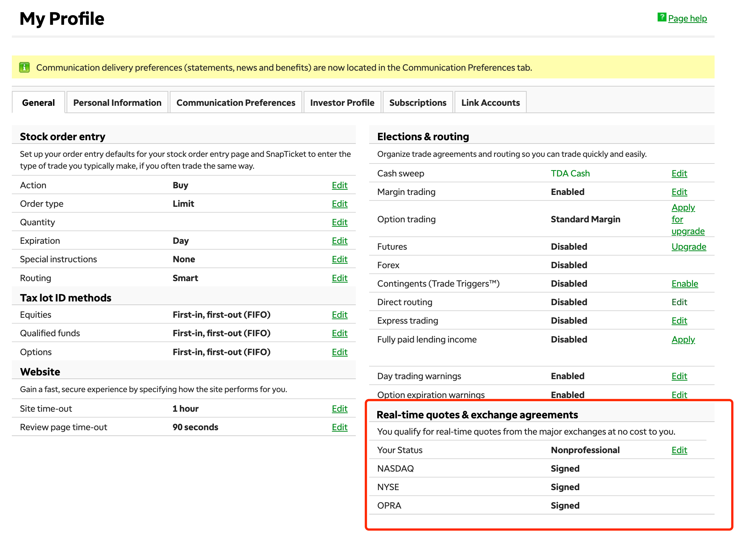
Task: Edit the Order type setting
Action: pyautogui.click(x=340, y=204)
